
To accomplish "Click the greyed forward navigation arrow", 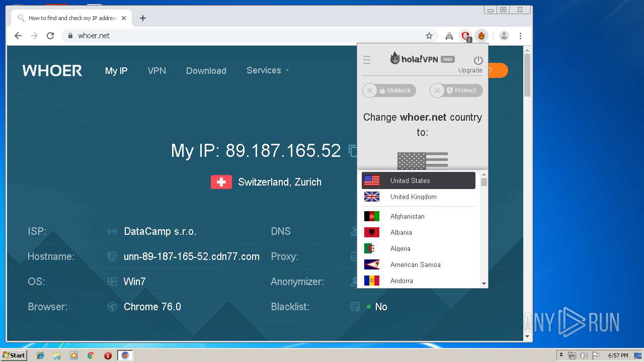I will [x=34, y=36].
